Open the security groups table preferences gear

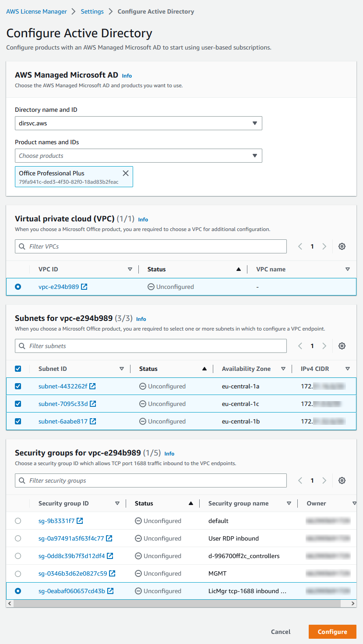(342, 480)
